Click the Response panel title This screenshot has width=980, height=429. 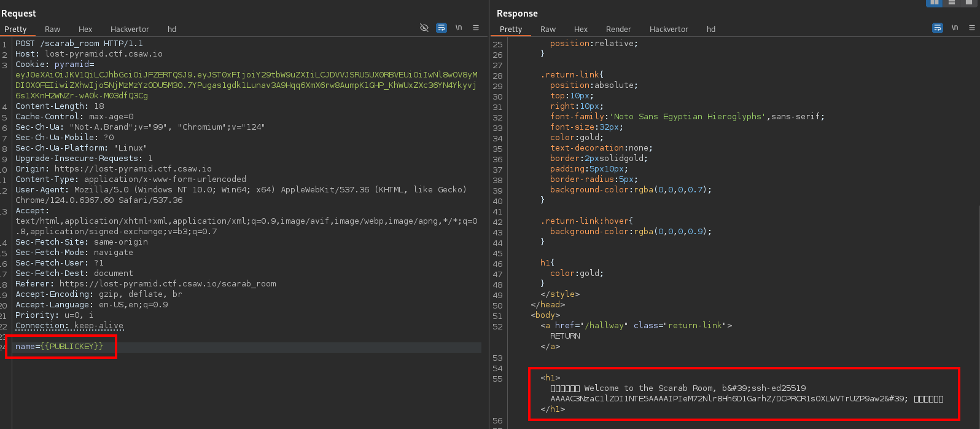click(x=517, y=14)
